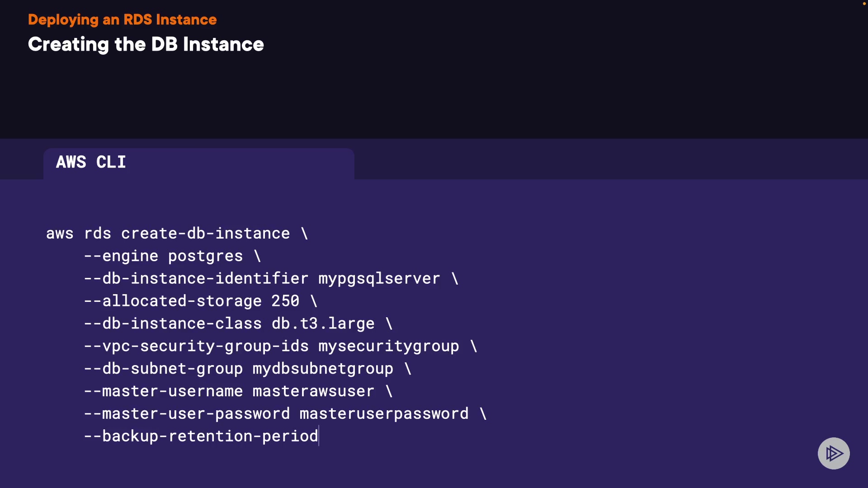The width and height of the screenshot is (868, 488).
Task: Click the 'mydbsubnetgroup' value
Action: click(322, 369)
